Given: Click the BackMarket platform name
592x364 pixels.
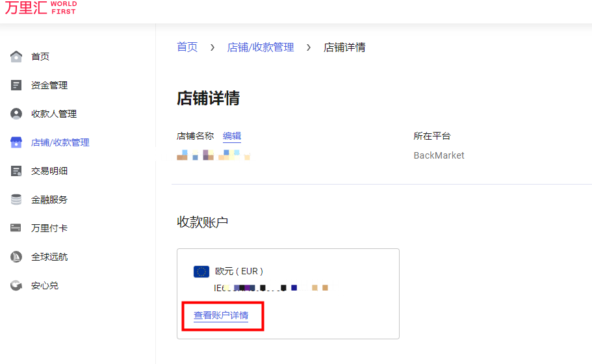Looking at the screenshot, I should [439, 155].
